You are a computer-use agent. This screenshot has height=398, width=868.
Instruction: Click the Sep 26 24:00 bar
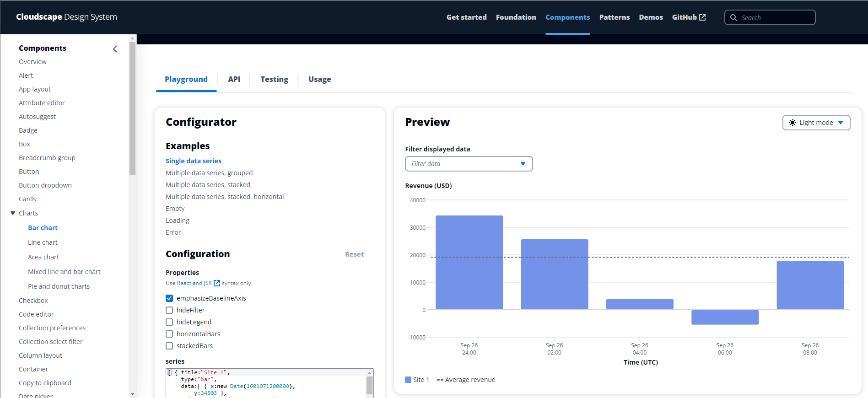469,263
